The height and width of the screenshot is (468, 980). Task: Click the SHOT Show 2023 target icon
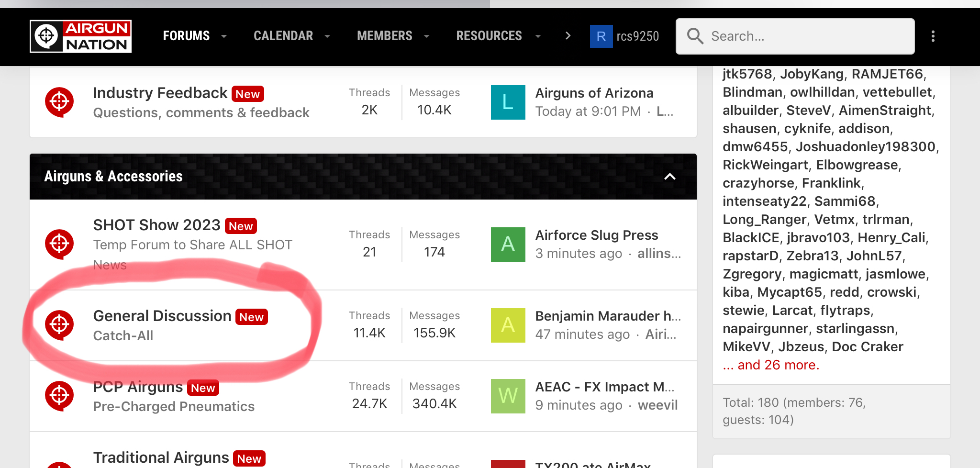pos(59,244)
